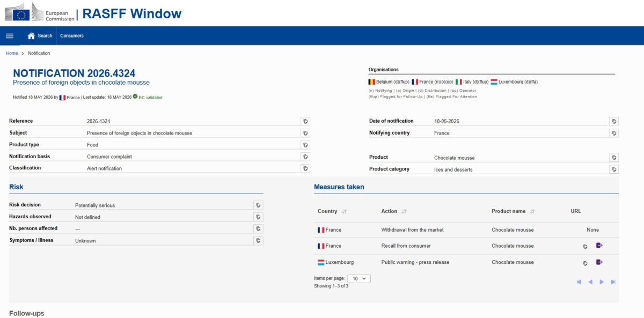Go to next page of measures
This screenshot has width=644, height=318.
602,282
